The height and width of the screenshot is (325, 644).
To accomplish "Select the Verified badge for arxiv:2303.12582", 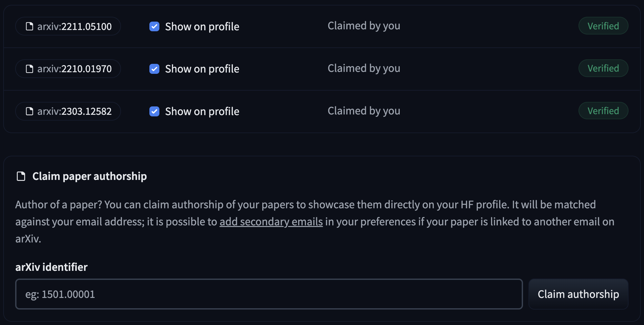I will 603,111.
